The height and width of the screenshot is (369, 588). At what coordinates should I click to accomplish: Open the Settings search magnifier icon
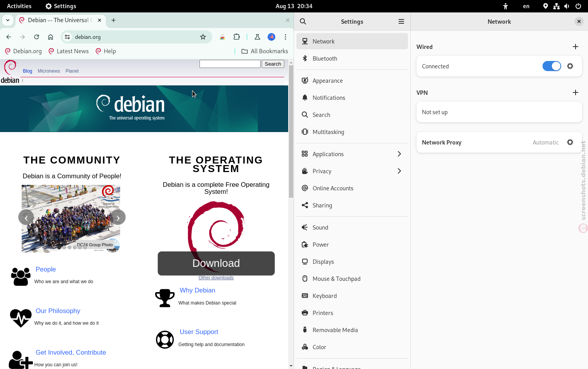[303, 22]
